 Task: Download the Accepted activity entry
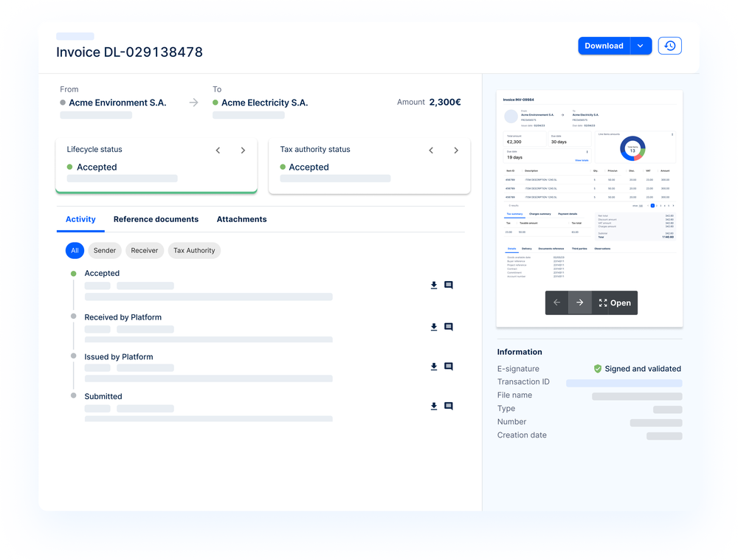(434, 286)
